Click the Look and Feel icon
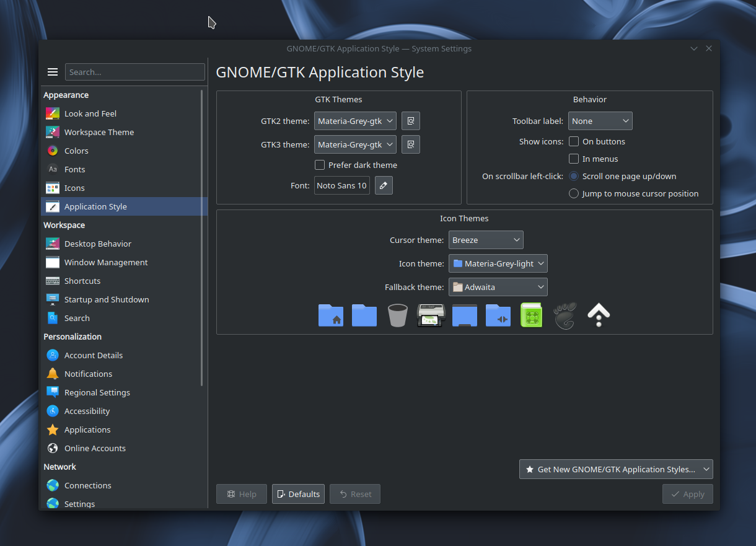 pos(53,113)
